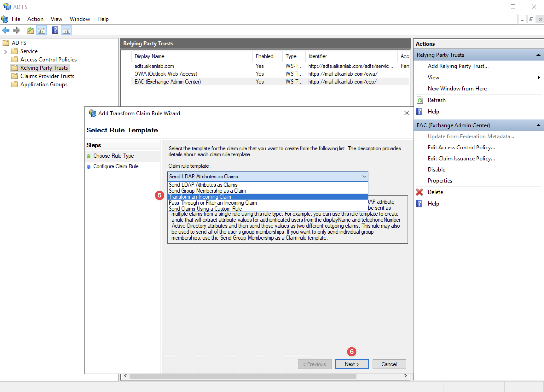Collapse the Relying Party Trusts actions section

pyautogui.click(x=538, y=55)
